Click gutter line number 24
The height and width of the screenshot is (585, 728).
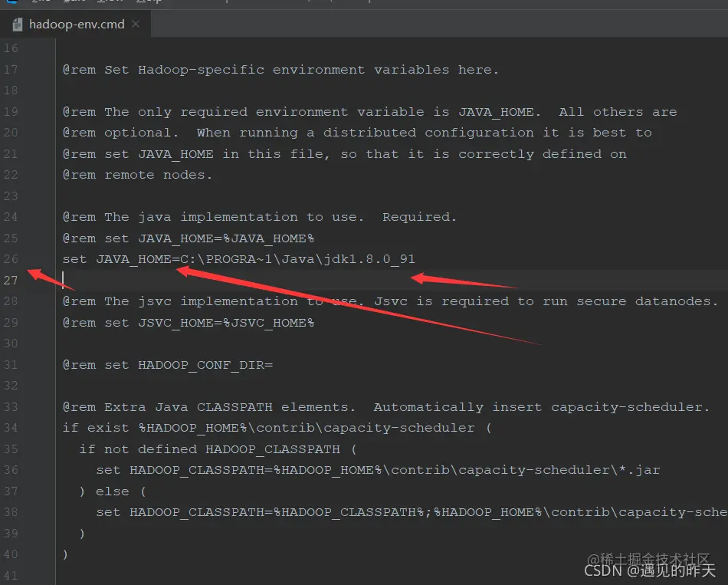[11, 217]
